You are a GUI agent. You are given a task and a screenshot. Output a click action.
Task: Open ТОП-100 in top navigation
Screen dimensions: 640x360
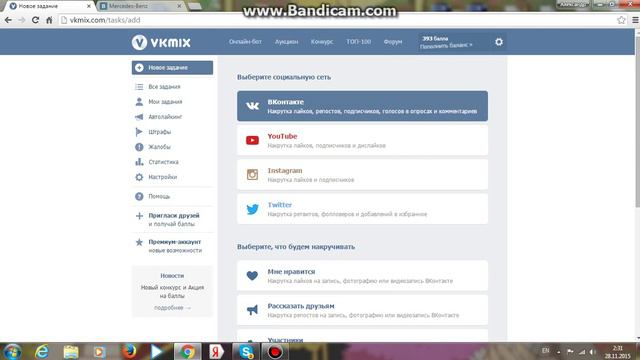point(359,42)
